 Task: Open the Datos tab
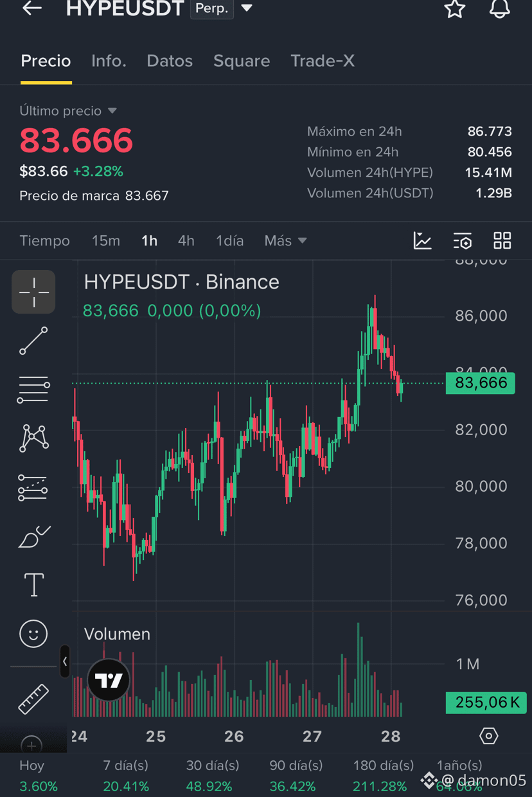coord(170,61)
